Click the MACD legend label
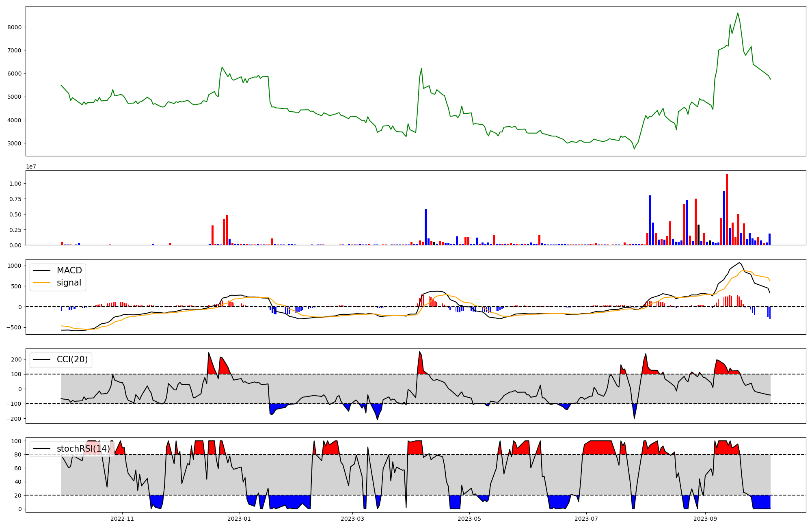Screen dimensions: 812x528 pyautogui.click(x=69, y=270)
